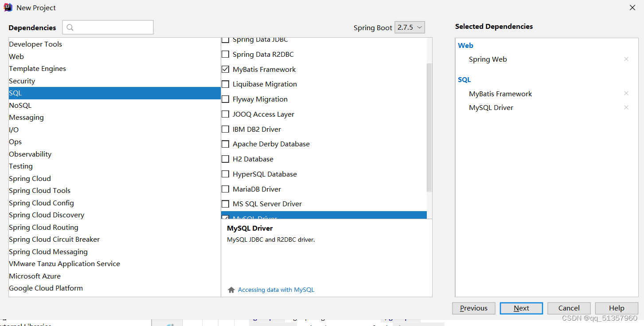Select the Security category
Viewport: 644px width, 326px height.
[x=114, y=81]
